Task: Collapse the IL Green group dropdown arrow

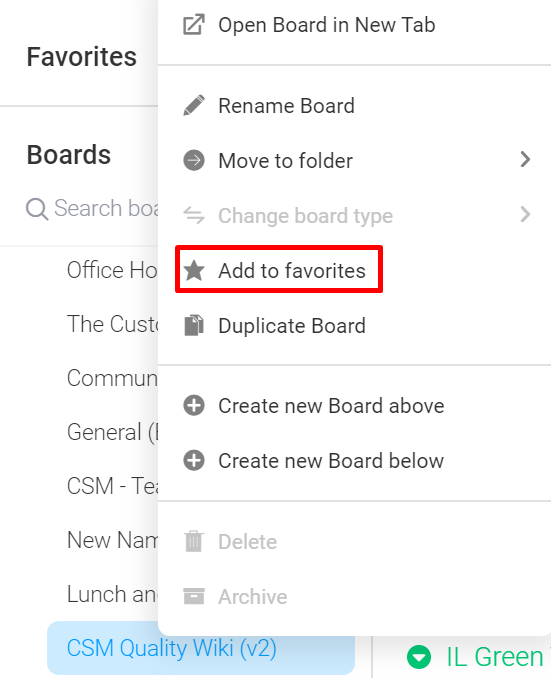Action: pos(419,657)
